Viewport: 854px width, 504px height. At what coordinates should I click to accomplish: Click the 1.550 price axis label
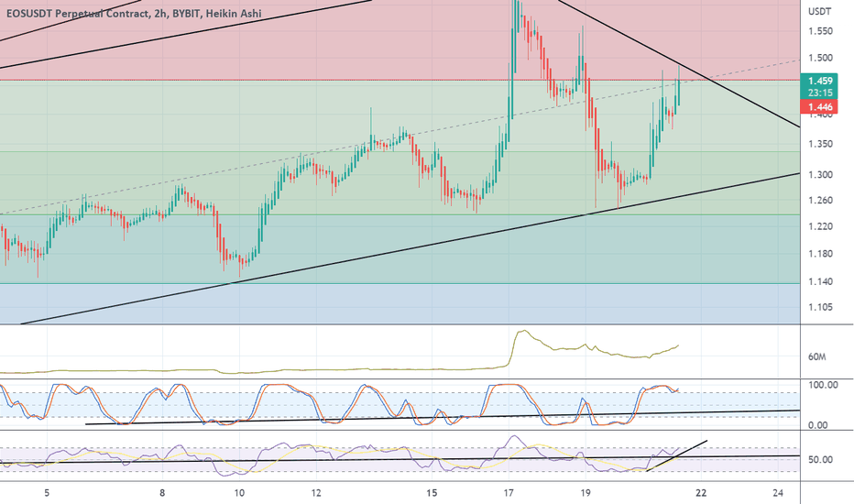[x=820, y=31]
